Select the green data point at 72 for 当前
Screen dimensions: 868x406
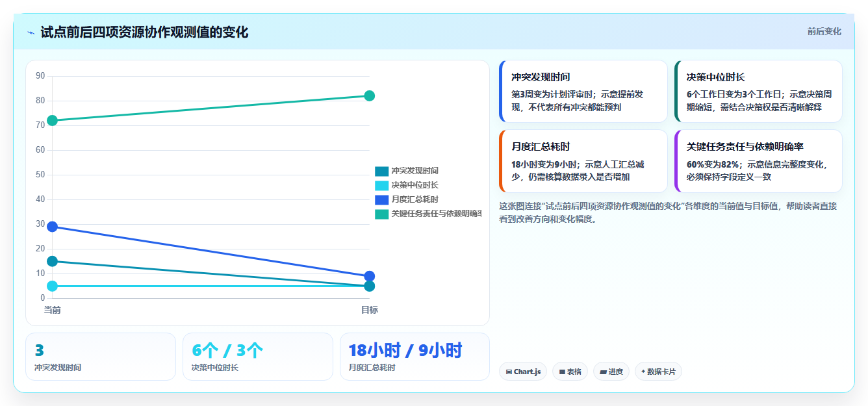tap(53, 120)
